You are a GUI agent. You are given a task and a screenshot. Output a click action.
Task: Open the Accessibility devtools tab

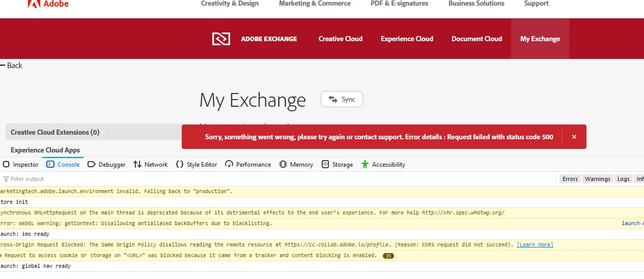(383, 164)
